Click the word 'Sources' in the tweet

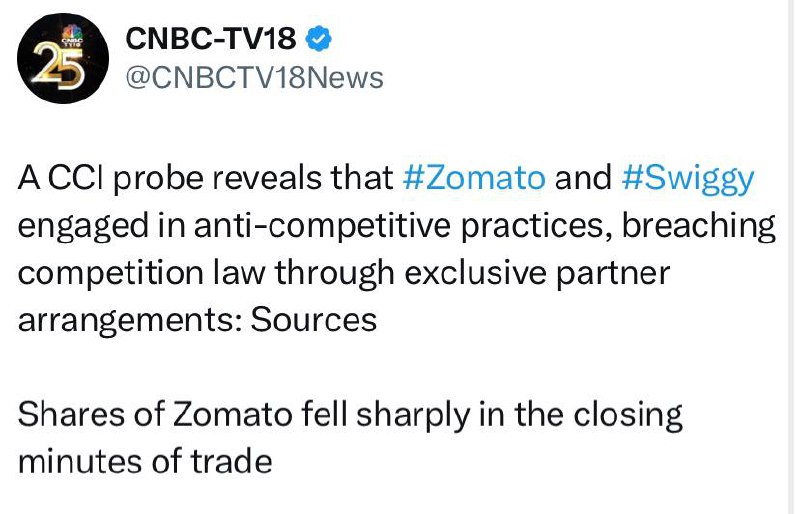[314, 320]
